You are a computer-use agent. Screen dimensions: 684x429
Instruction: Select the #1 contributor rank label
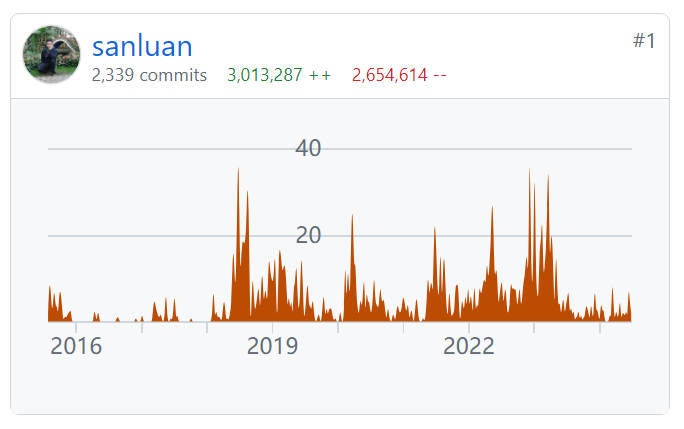644,41
